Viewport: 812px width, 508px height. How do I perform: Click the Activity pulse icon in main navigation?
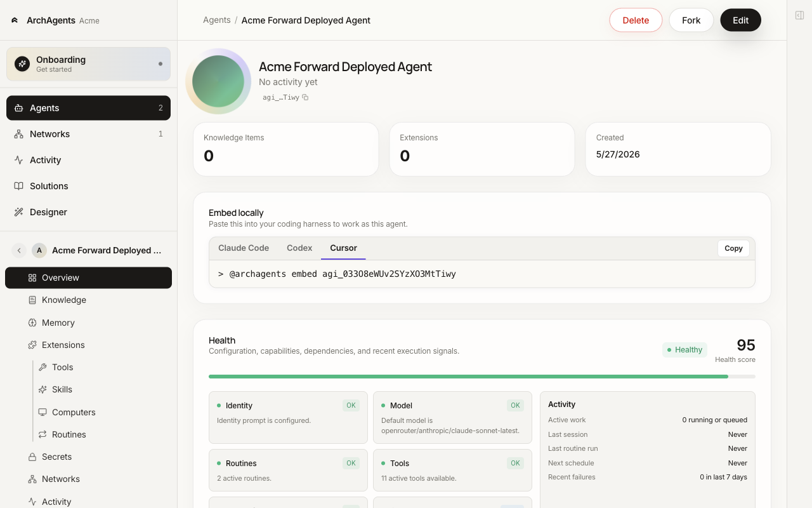pyautogui.click(x=19, y=160)
